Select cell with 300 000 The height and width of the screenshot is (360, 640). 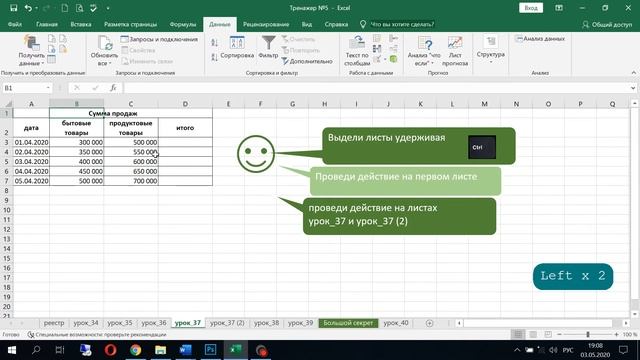point(76,142)
